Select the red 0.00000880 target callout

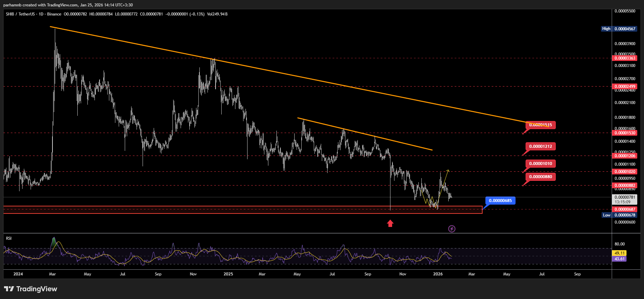click(x=540, y=177)
